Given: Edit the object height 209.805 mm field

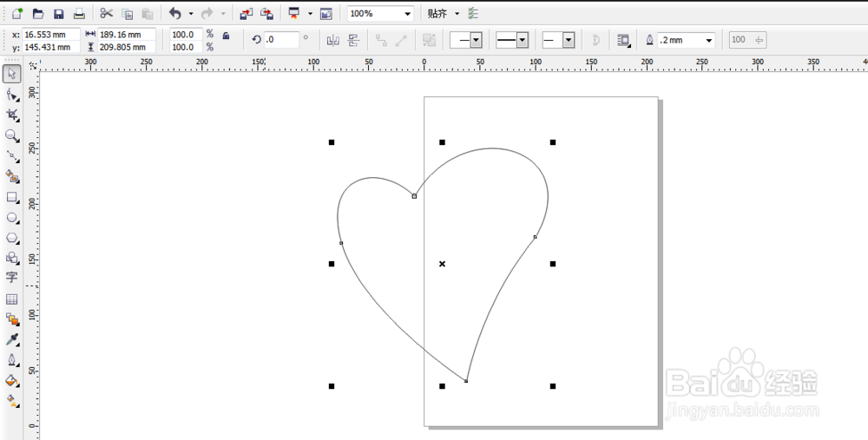Looking at the screenshot, I should coord(126,47).
